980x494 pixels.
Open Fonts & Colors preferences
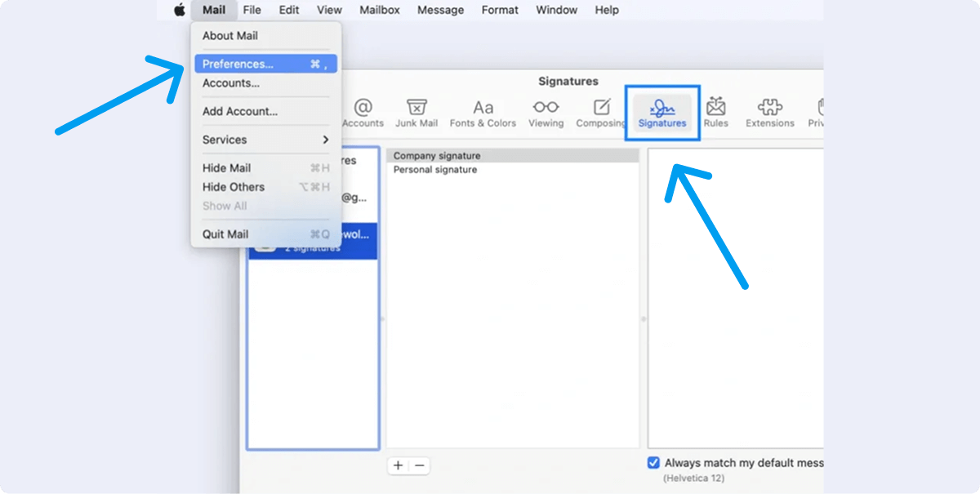tap(483, 110)
